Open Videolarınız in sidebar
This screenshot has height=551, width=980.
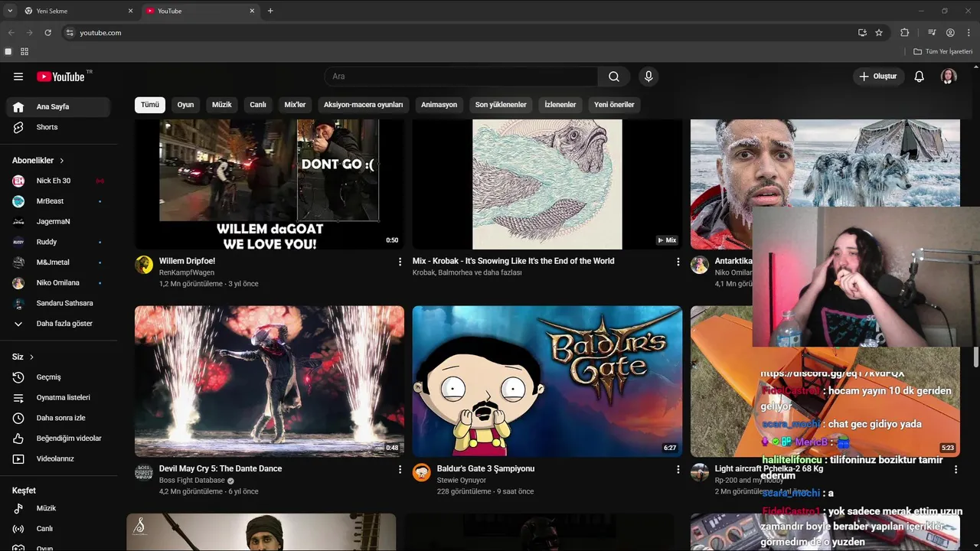(x=58, y=459)
